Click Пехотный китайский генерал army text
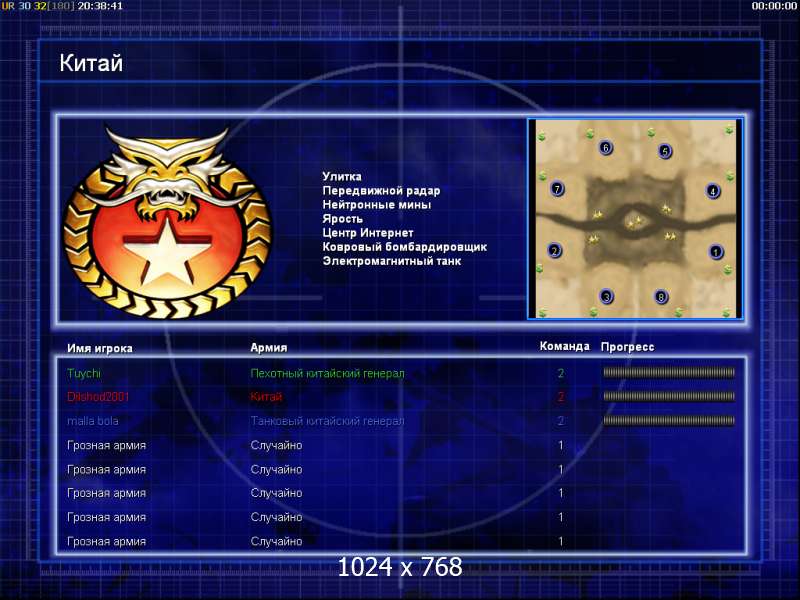Image resolution: width=800 pixels, height=600 pixels. coord(327,373)
